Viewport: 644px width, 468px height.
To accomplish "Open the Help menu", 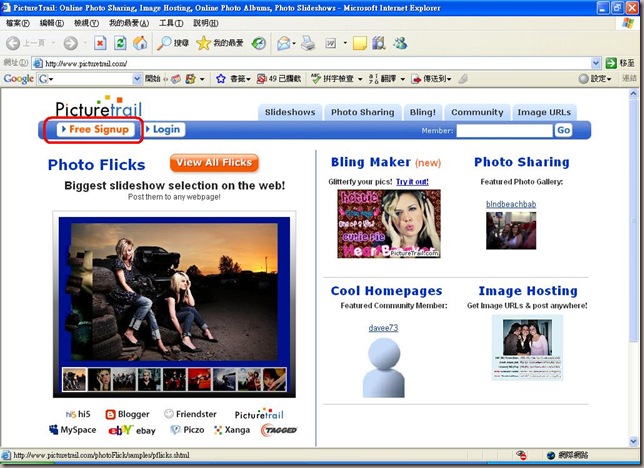I will click(206, 23).
